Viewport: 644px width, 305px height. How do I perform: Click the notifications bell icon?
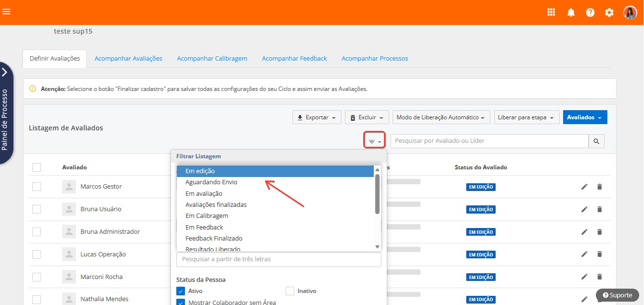click(571, 13)
